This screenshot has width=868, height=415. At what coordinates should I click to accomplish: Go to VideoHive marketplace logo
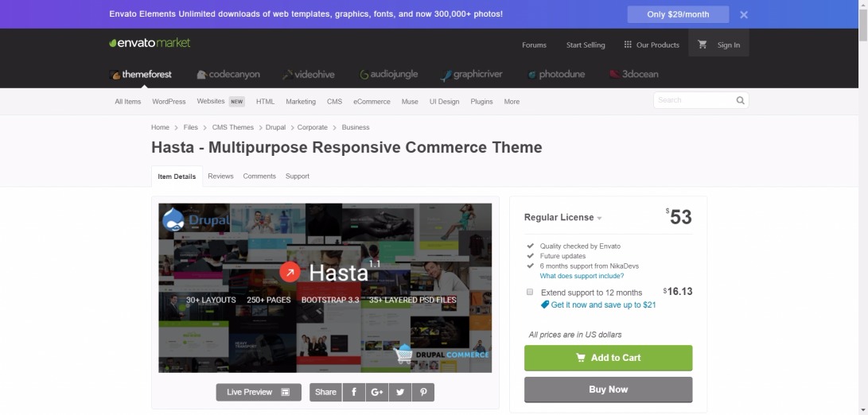[309, 74]
